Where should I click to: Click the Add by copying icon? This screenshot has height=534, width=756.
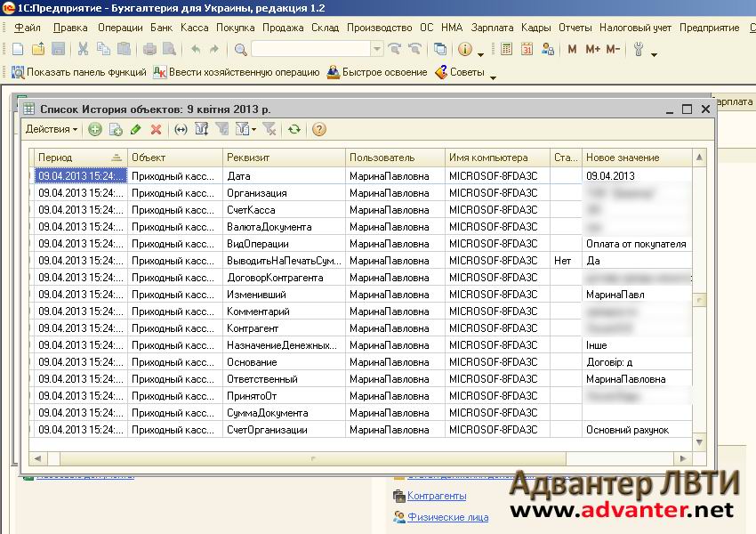pyautogui.click(x=116, y=129)
